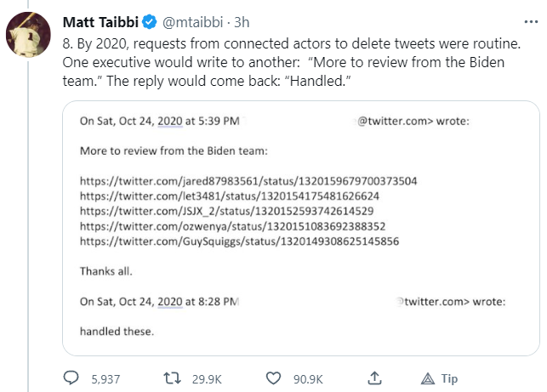Click the "handled these." reply text
The image size is (547, 392).
pos(117,331)
